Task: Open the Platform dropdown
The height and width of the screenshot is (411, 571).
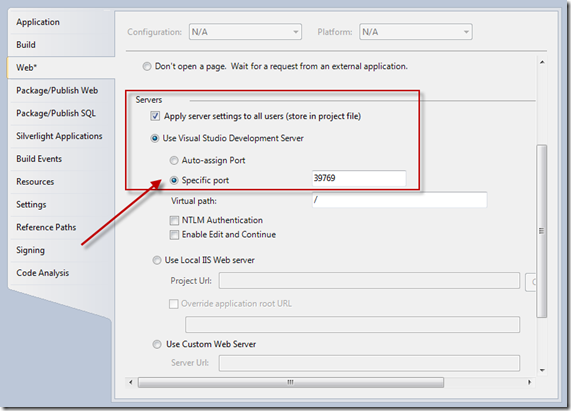Action: [416, 32]
